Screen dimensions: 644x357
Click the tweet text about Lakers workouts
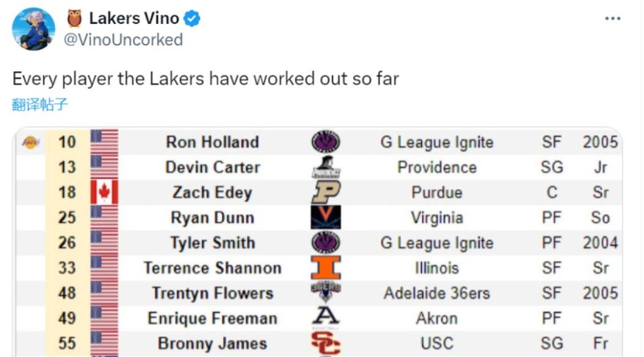tap(206, 79)
